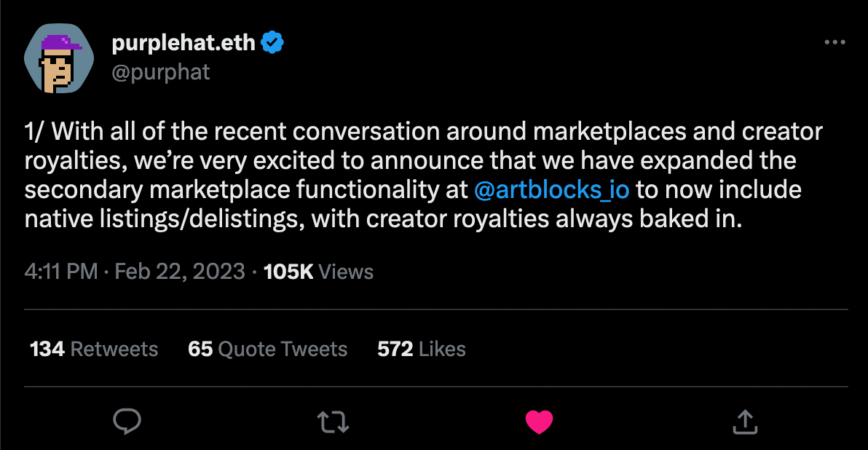
Task: Click the reply speech bubble icon
Action: 127,421
